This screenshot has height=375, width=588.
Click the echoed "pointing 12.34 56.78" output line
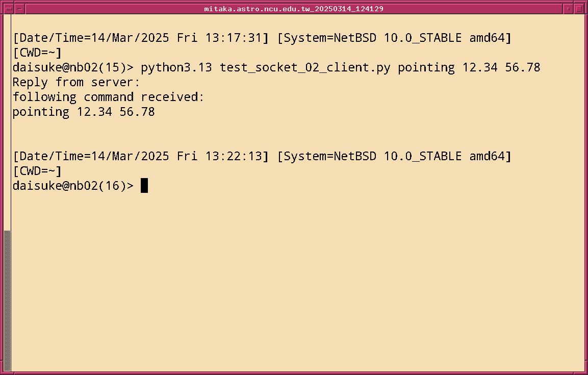point(84,112)
